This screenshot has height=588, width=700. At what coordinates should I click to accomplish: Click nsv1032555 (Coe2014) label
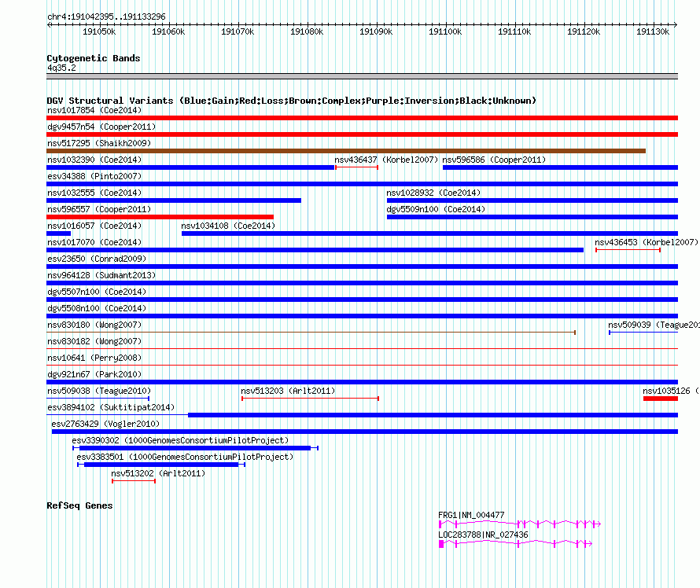(94, 193)
